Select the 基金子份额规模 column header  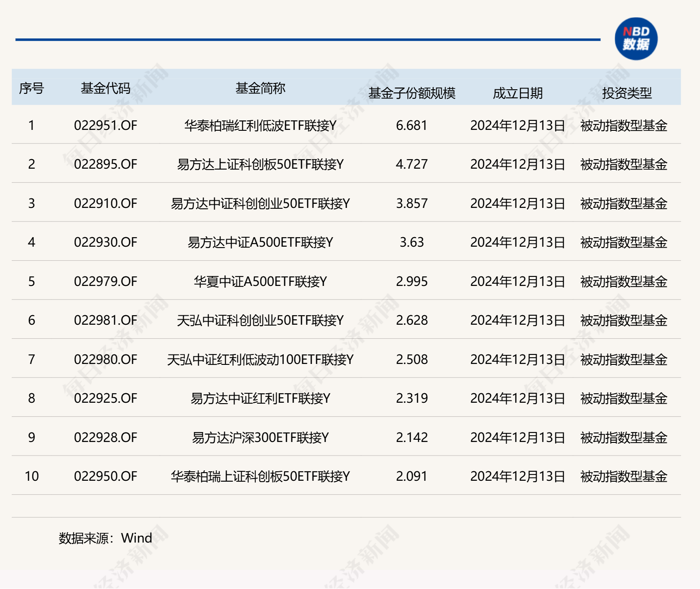tap(412, 93)
